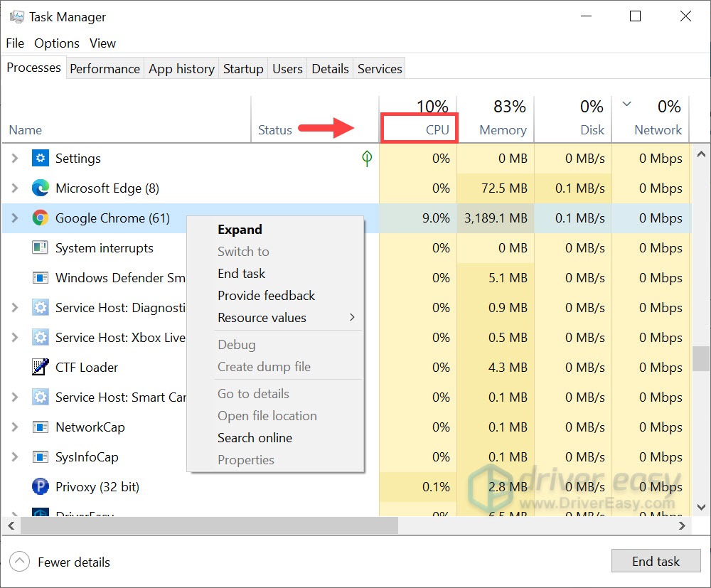Click the horizontal scrollbar thumb

[x=210, y=525]
